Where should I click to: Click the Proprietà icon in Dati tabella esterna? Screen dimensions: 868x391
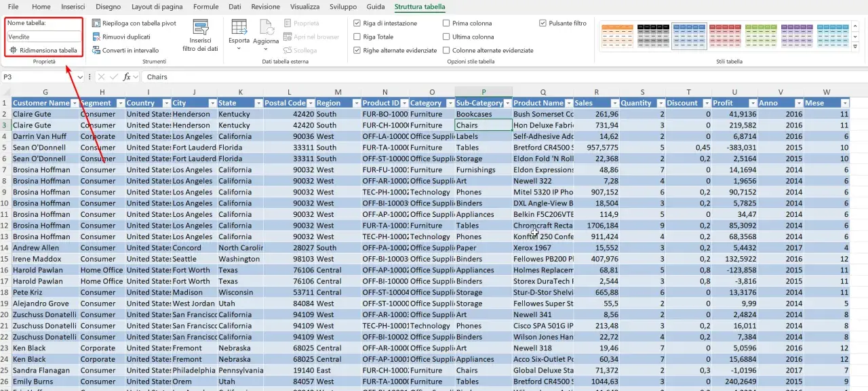(x=288, y=23)
